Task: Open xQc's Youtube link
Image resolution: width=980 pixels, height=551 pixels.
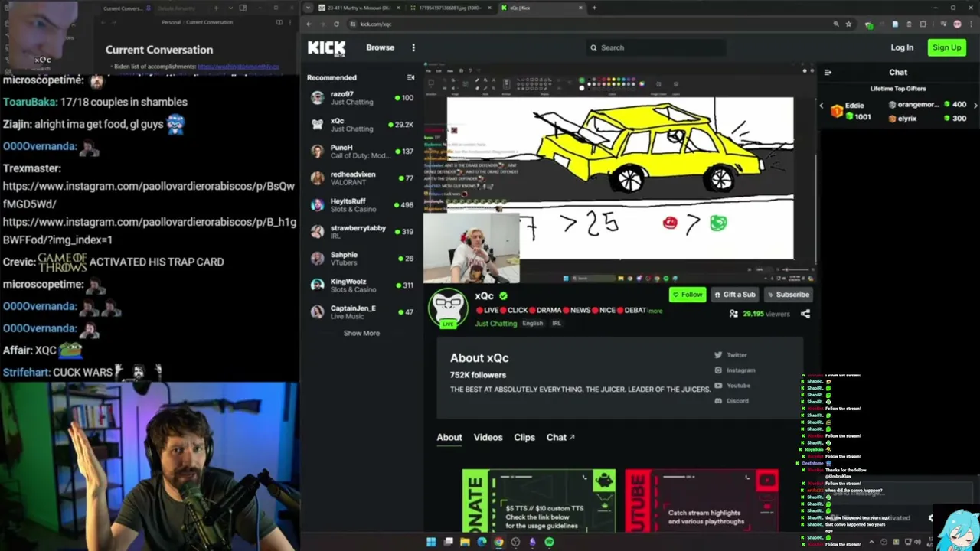Action: point(732,386)
